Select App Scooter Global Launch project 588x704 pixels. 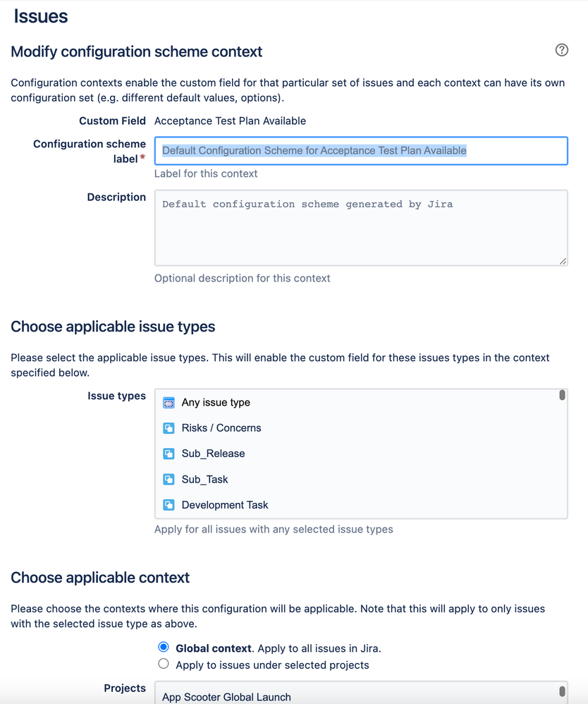click(x=226, y=697)
